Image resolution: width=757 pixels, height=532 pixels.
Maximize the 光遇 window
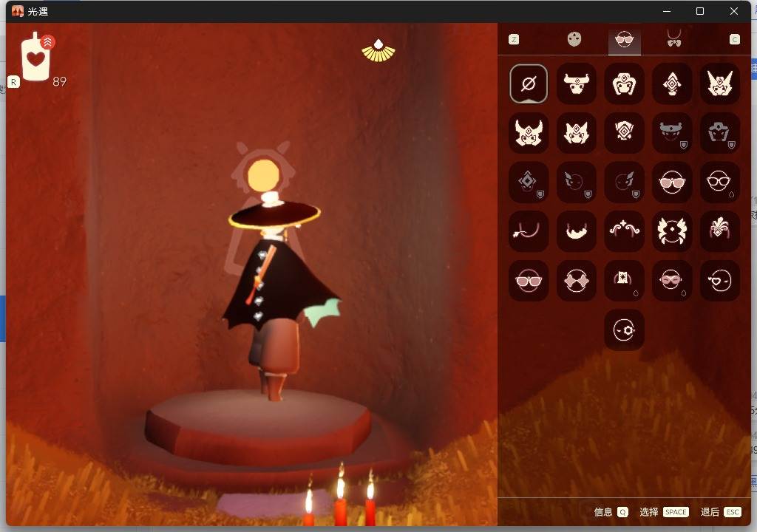[700, 11]
